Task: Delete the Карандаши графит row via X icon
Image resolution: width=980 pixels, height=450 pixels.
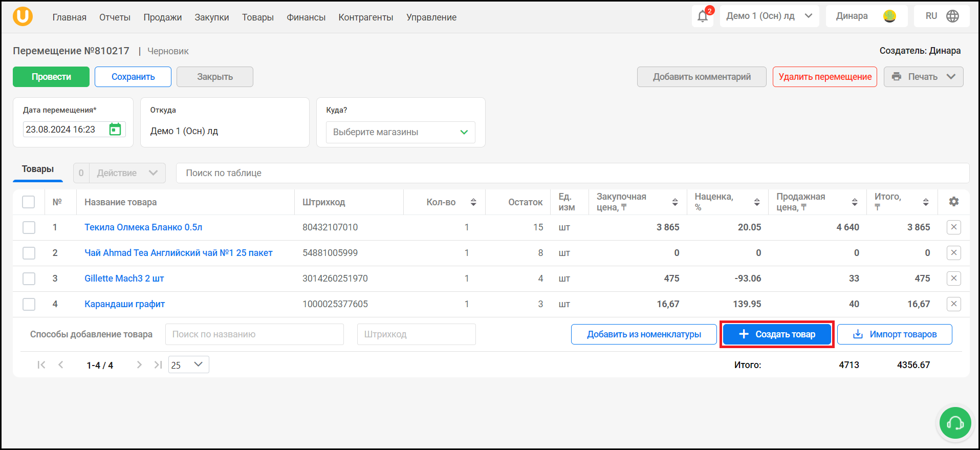Action: (x=954, y=304)
